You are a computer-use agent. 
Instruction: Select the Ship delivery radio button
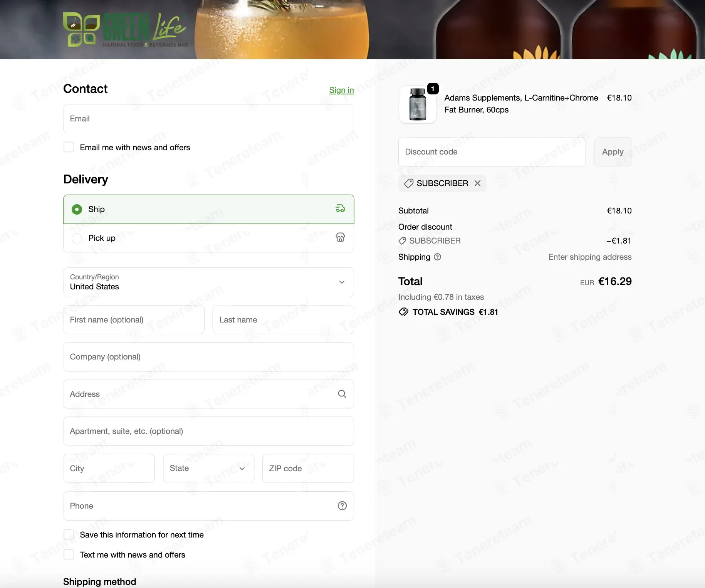[77, 209]
